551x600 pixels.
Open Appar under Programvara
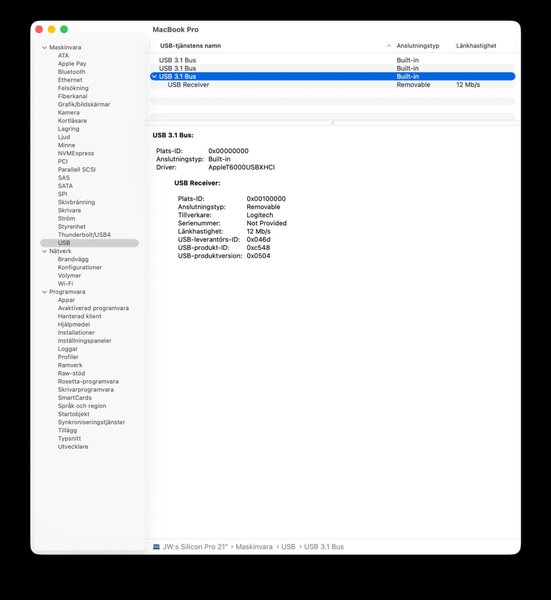(x=66, y=300)
